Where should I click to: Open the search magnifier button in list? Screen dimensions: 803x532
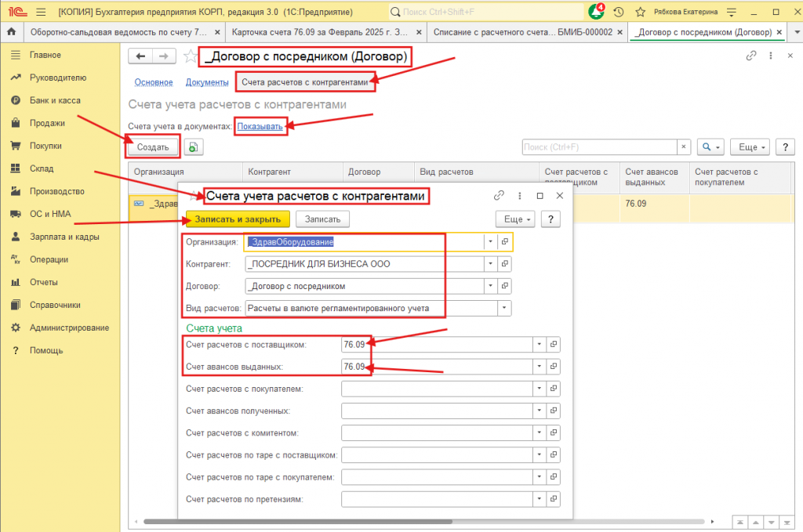pos(710,147)
